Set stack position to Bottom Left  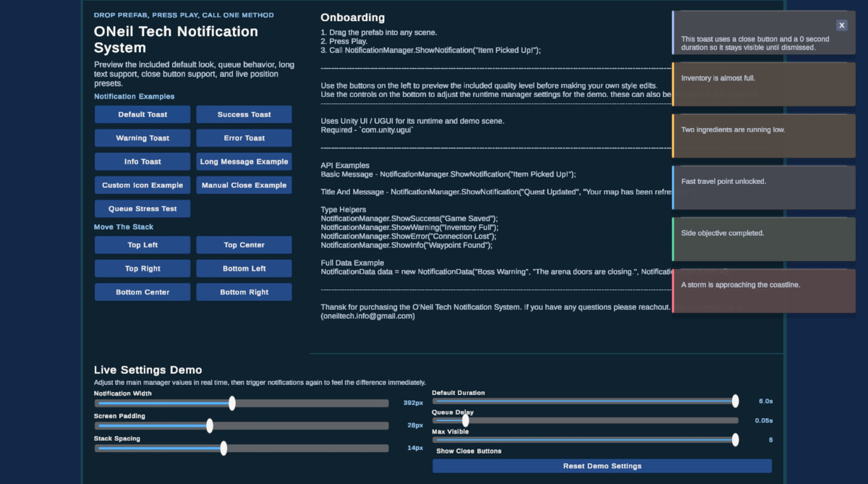(244, 268)
